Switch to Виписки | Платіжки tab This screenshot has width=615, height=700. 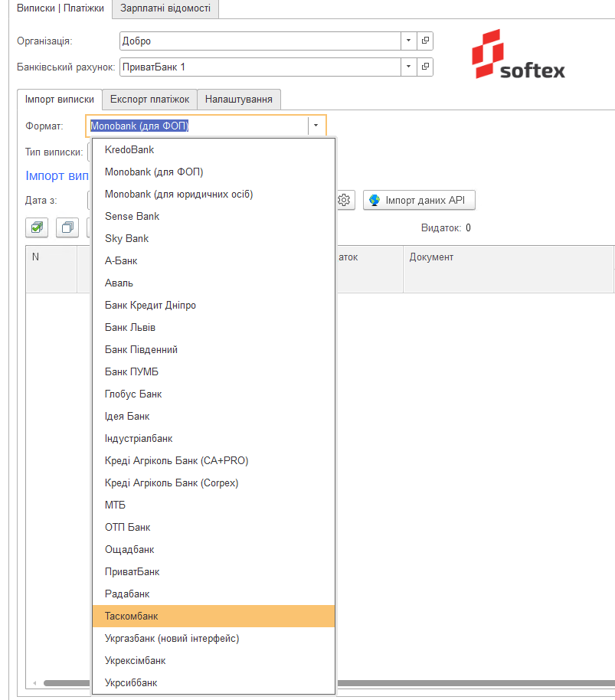click(61, 8)
